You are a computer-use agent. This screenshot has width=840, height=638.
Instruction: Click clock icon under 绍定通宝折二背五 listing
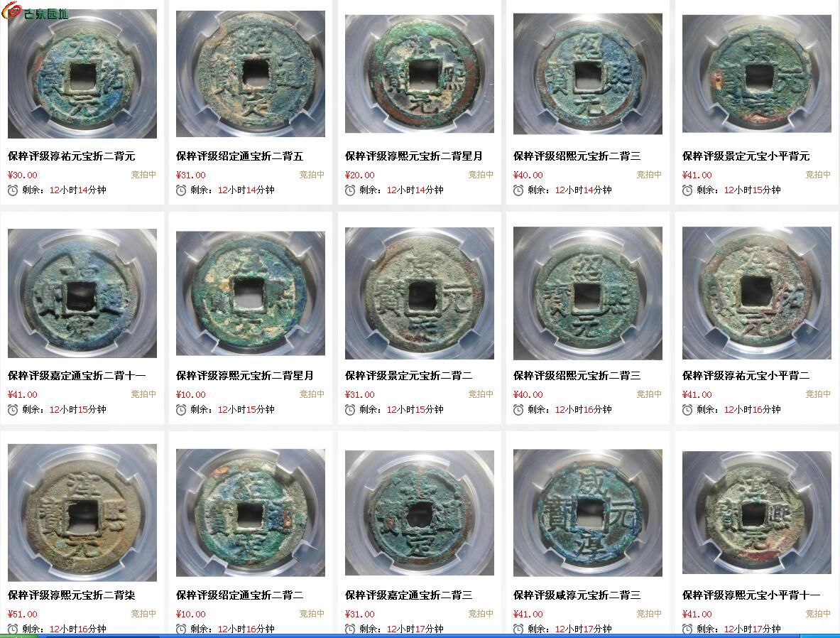coord(181,190)
